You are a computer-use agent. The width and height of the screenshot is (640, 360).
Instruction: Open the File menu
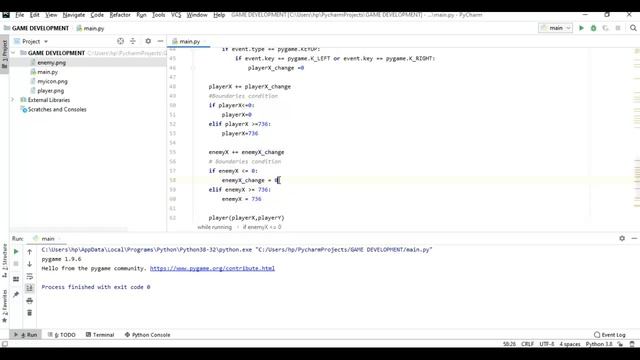point(20,15)
